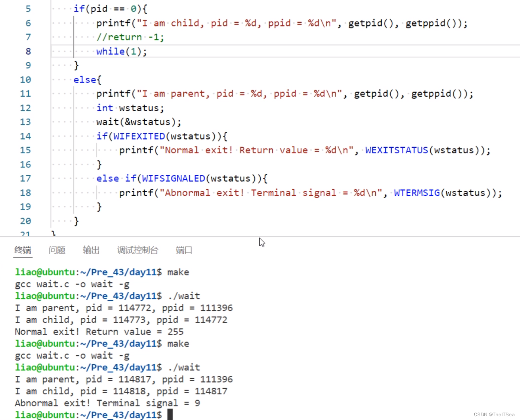Click the int wstatus; declaration
The width and height of the screenshot is (520, 420).
pyautogui.click(x=130, y=108)
